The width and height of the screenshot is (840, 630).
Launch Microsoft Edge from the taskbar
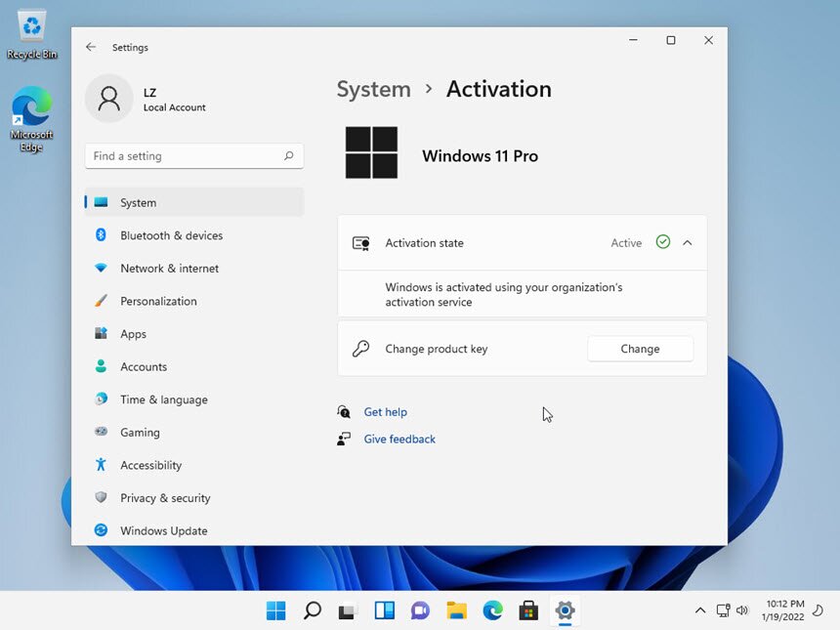[492, 610]
